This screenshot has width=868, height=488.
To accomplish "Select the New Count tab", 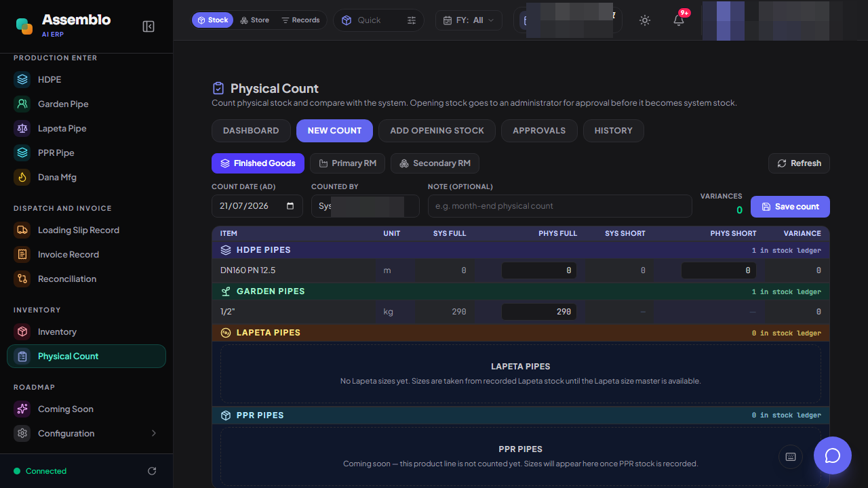I will [334, 131].
